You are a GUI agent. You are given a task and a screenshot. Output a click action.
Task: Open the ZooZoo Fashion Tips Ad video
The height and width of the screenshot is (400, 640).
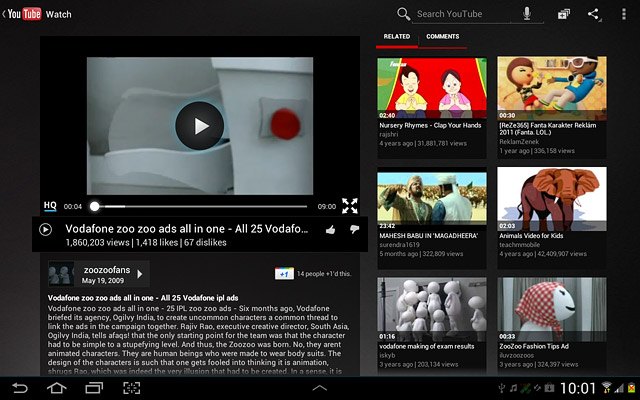[552, 324]
